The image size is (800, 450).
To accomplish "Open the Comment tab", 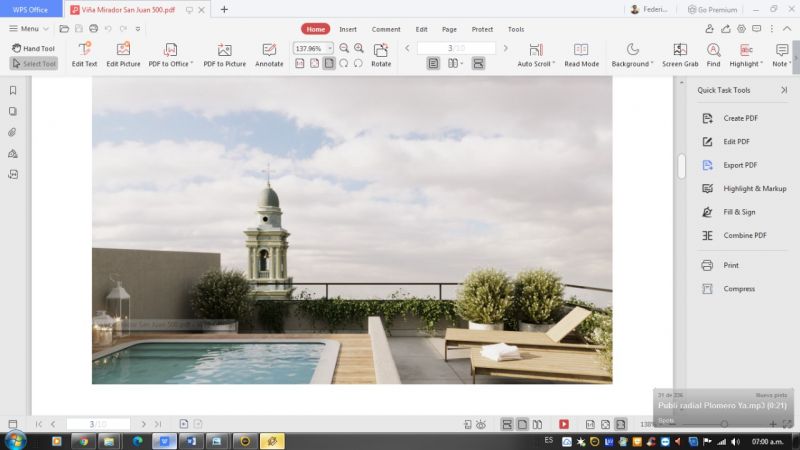I will [386, 29].
